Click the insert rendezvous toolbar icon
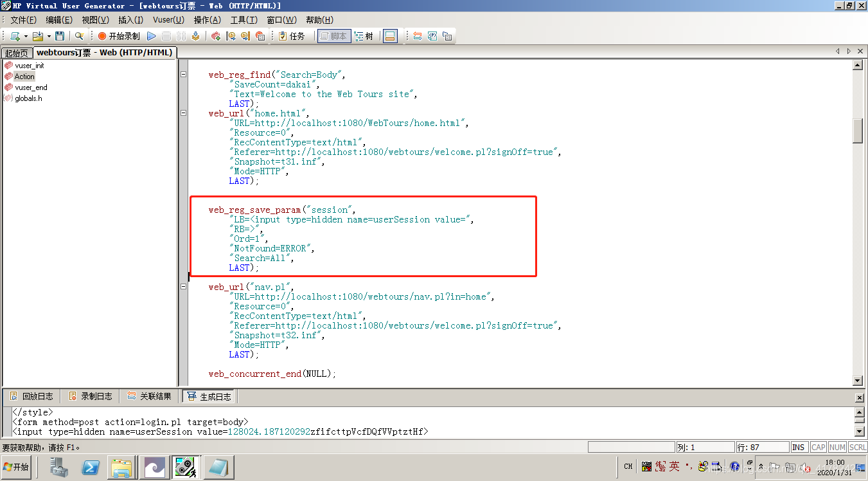 pos(260,36)
